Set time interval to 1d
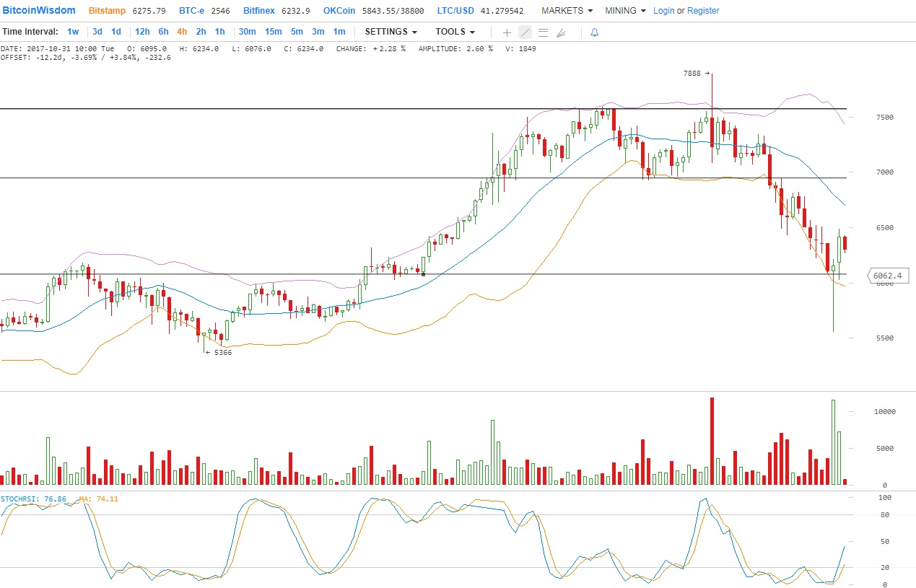Image resolution: width=916 pixels, height=588 pixels. pos(116,32)
